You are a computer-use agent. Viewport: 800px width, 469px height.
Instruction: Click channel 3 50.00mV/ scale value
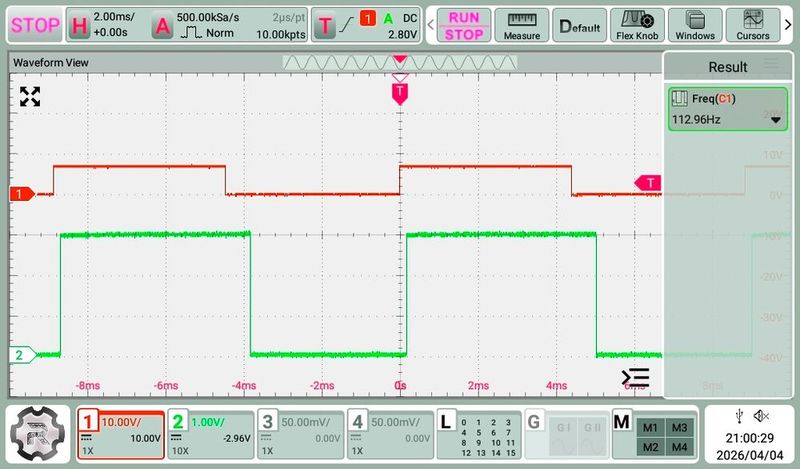click(x=305, y=422)
